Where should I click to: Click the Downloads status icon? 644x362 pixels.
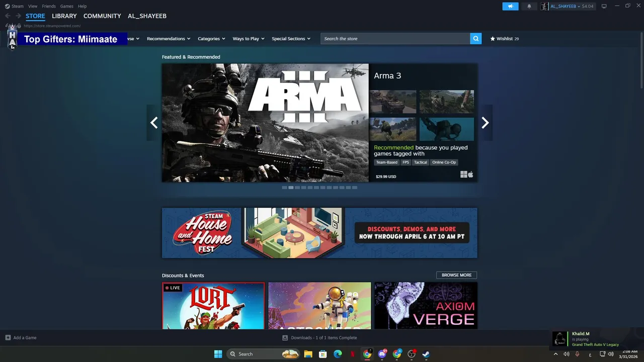tap(285, 338)
